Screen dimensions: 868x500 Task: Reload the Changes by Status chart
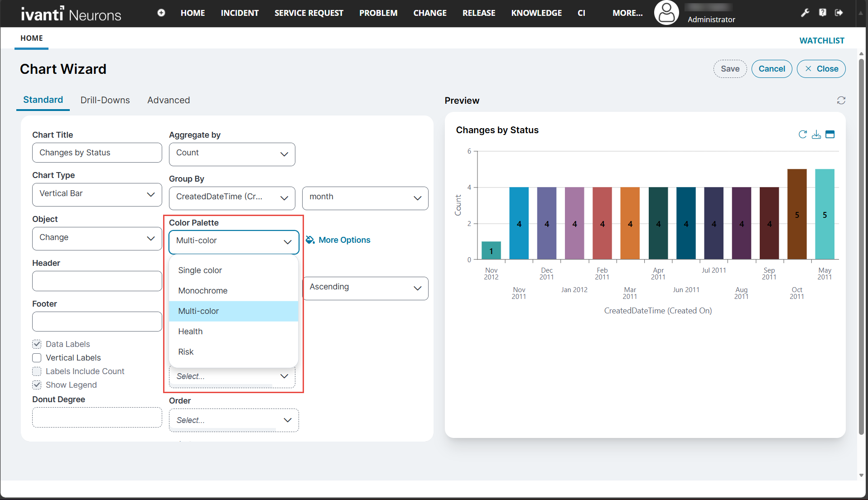tap(802, 135)
